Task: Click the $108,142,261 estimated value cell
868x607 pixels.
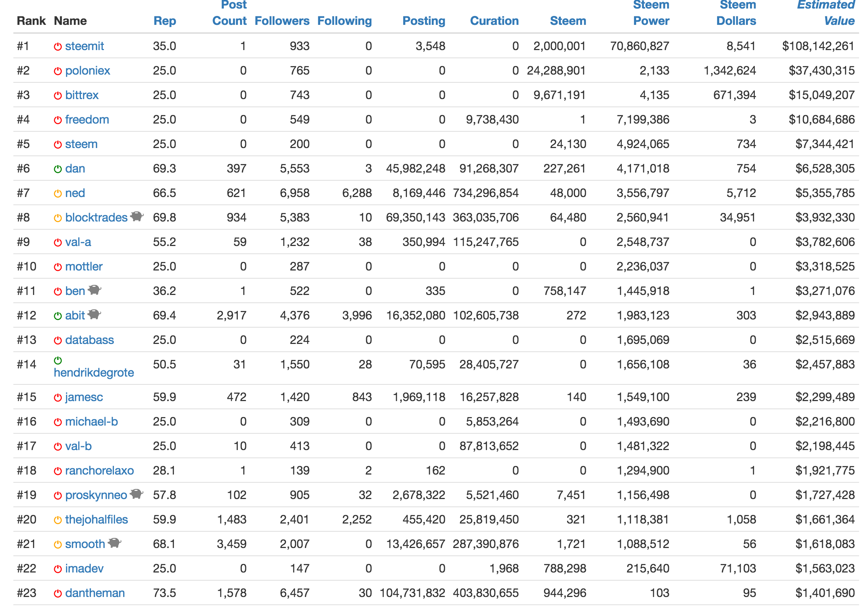Action: (818, 46)
